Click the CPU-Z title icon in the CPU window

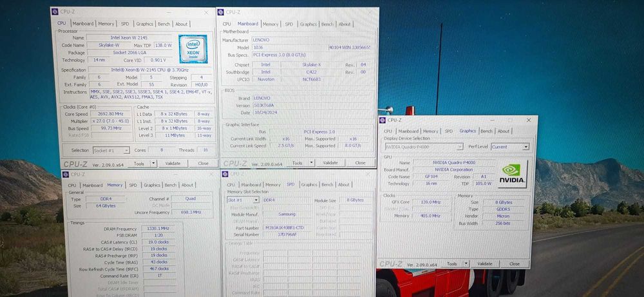(x=55, y=12)
